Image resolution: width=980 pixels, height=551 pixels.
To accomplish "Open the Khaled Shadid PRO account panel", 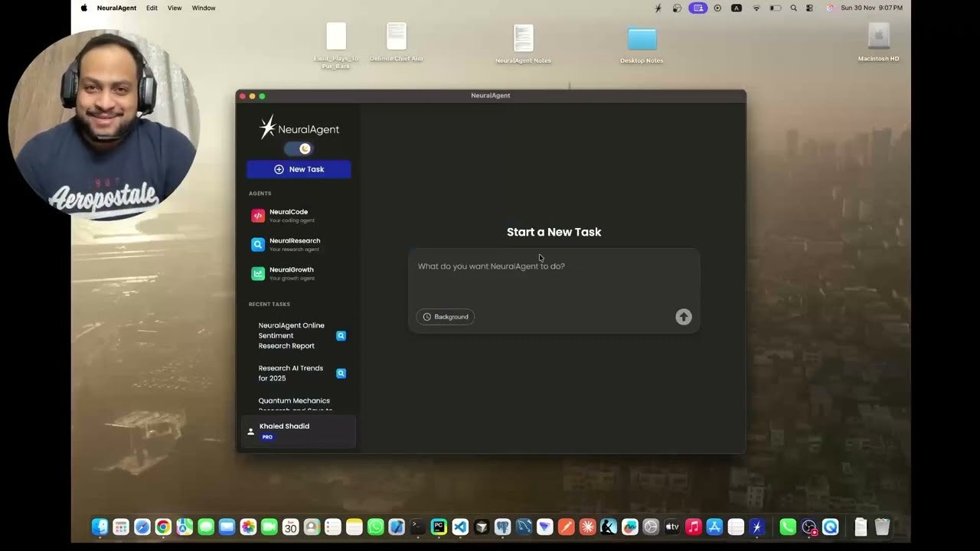I will 299,432.
